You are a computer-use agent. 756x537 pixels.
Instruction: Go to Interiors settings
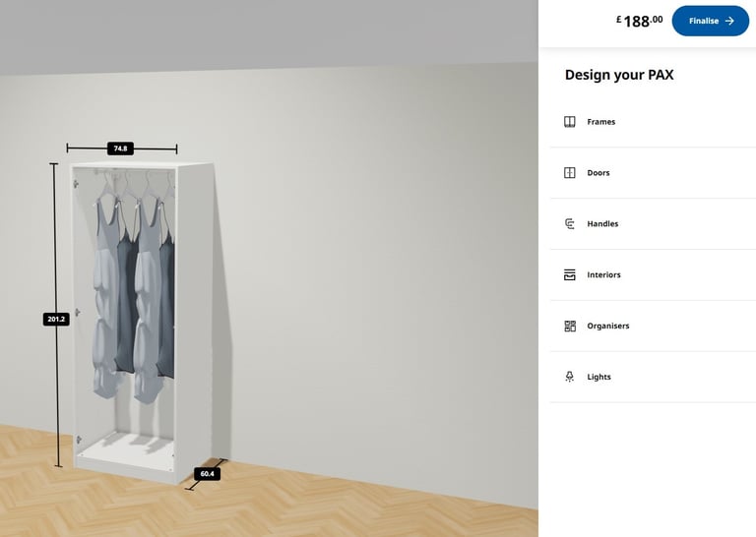coord(653,275)
